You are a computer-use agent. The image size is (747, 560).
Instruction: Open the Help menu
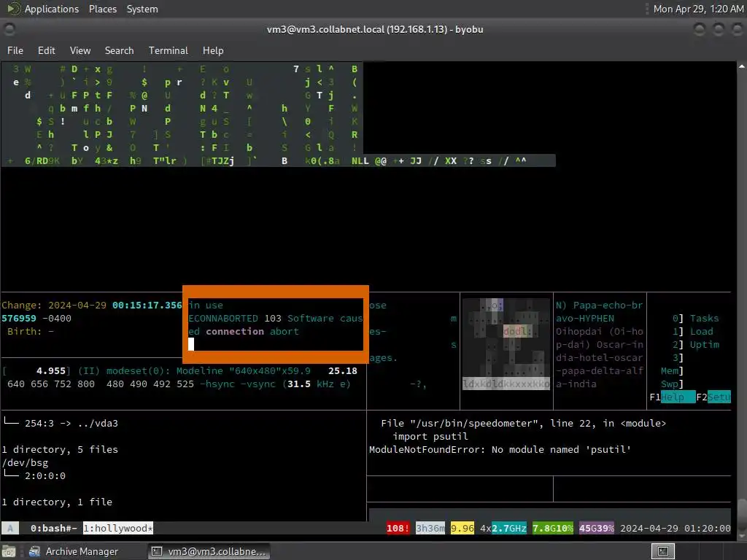click(213, 50)
